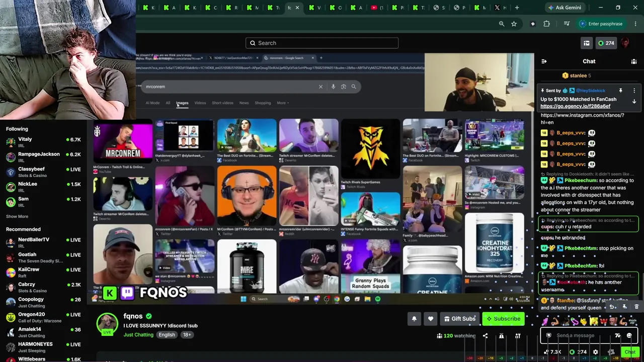Focus the Kick Search field

(322, 43)
